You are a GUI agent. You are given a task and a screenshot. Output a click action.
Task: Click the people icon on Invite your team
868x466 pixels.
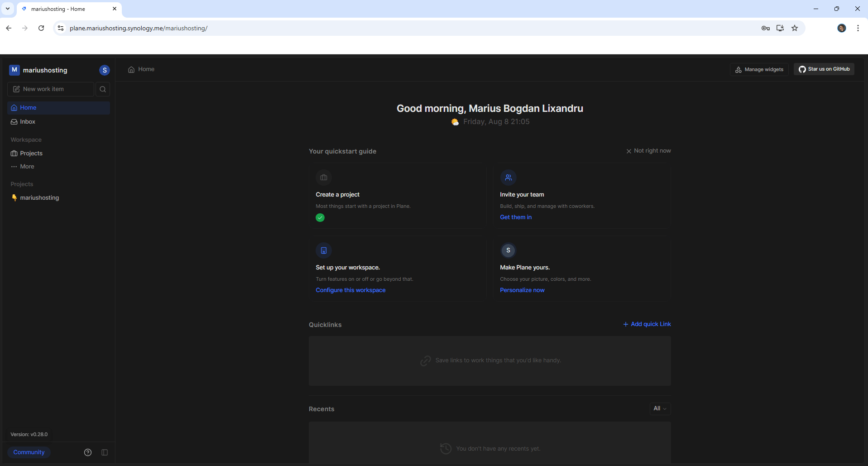[508, 178]
